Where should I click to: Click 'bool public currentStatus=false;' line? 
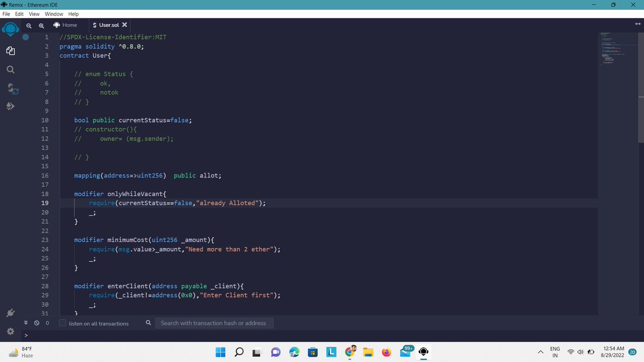click(133, 120)
